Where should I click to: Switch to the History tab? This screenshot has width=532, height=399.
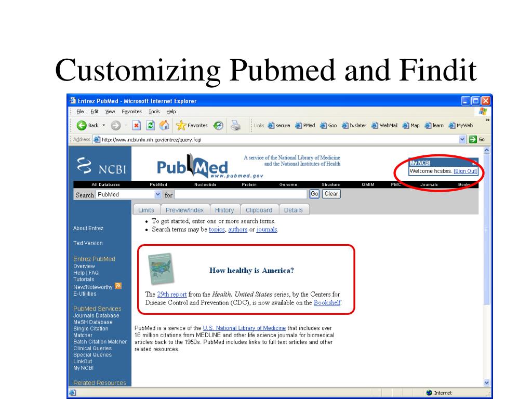pyautogui.click(x=224, y=210)
